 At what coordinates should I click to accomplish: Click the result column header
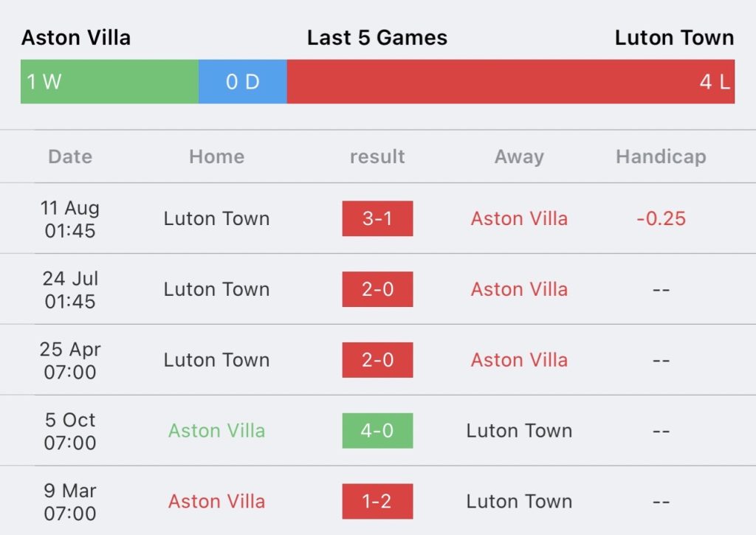tap(377, 156)
